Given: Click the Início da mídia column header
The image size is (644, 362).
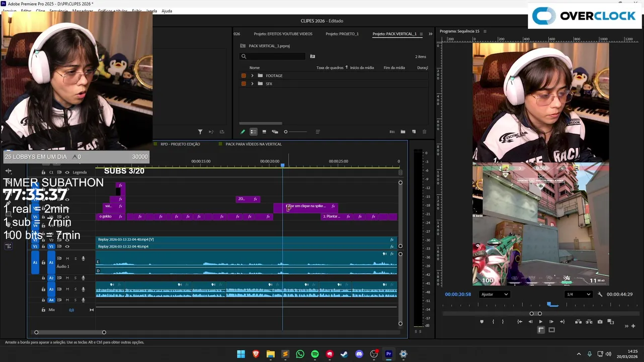Looking at the screenshot, I should 362,67.
